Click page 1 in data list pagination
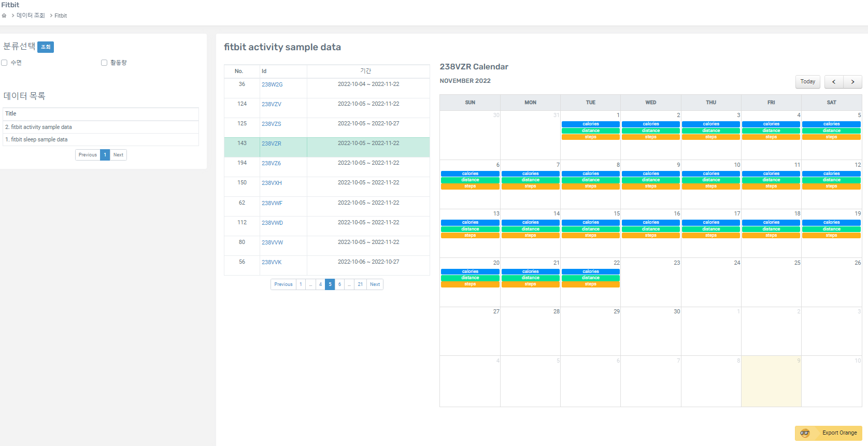The height and width of the screenshot is (446, 868). pos(105,155)
